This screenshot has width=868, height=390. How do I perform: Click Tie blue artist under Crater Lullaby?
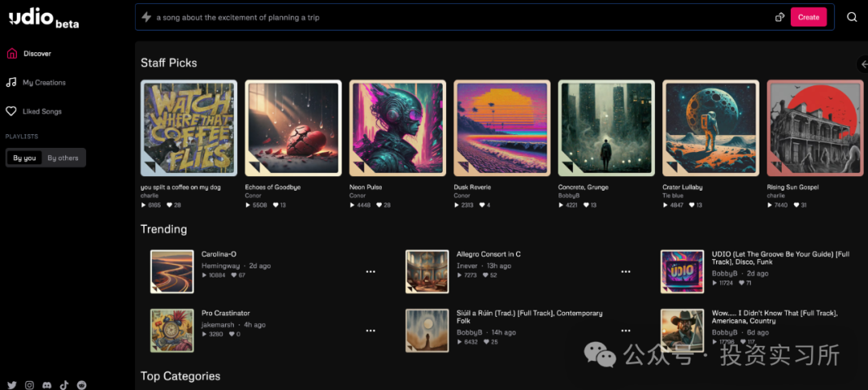[x=673, y=195]
